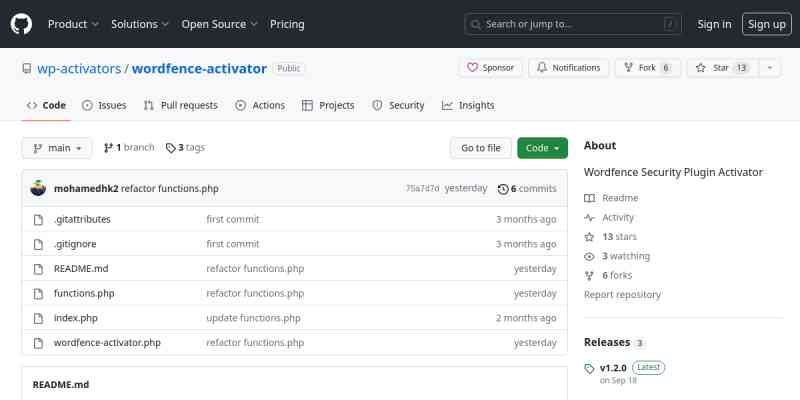Click the Report repository link
Screen dimensions: 800x400
[x=622, y=294]
